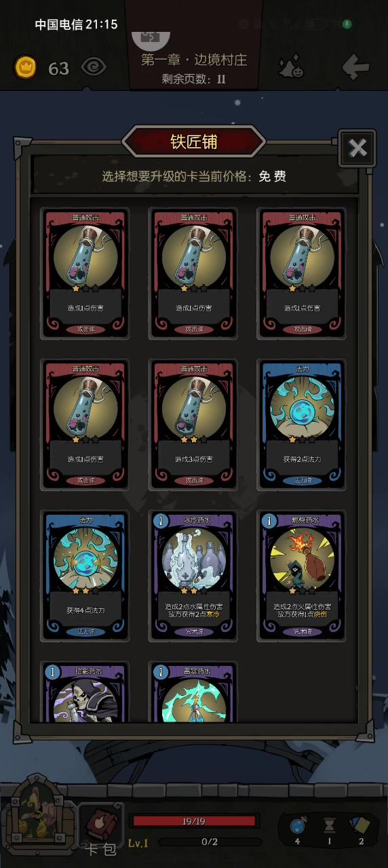Choose the 法力 card granting 2点法力

pos(302,425)
